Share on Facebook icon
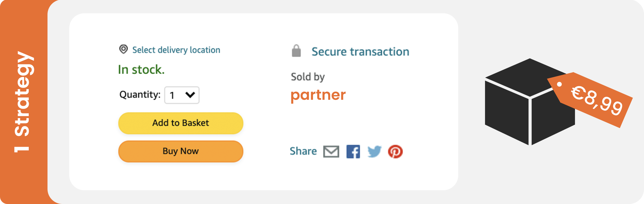The width and height of the screenshot is (644, 204). tap(353, 151)
